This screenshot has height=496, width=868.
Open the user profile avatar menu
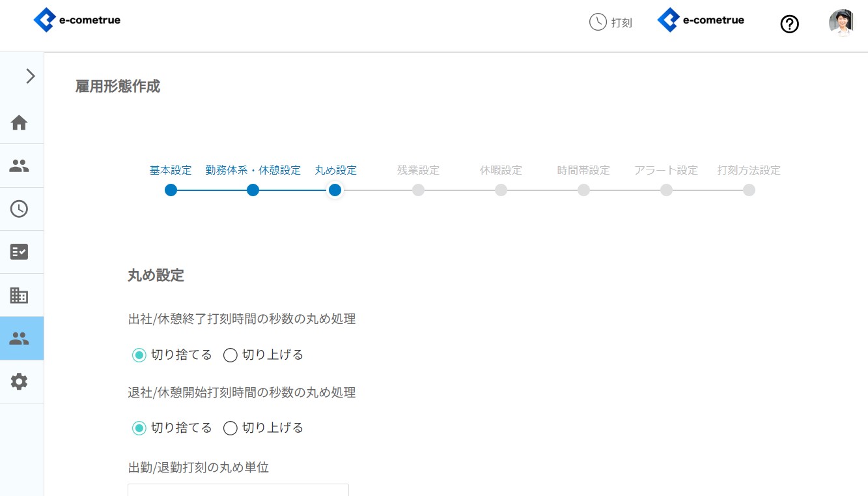click(x=841, y=23)
